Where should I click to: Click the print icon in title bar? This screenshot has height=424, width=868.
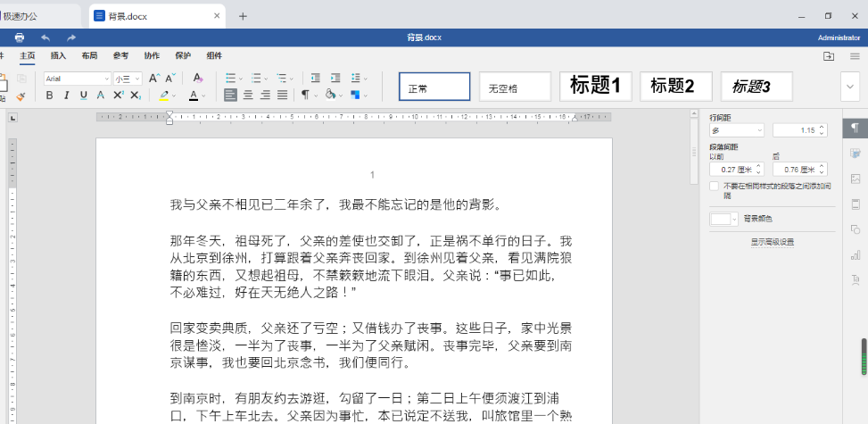click(x=20, y=37)
